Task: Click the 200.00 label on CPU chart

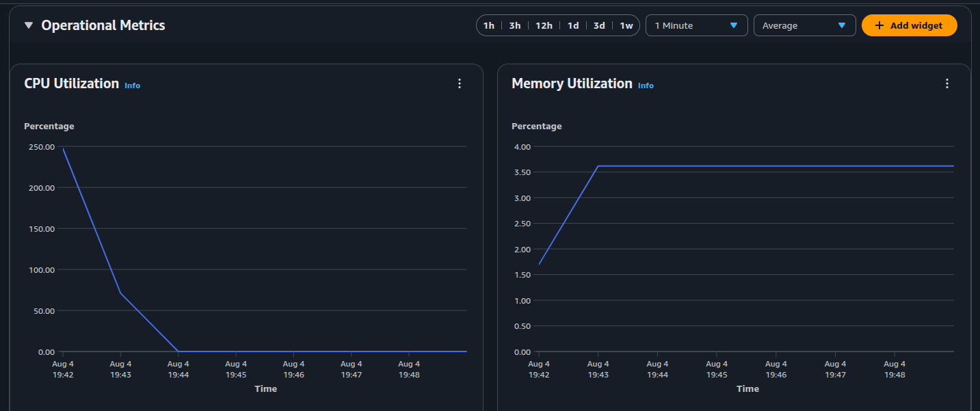Action: pos(42,187)
